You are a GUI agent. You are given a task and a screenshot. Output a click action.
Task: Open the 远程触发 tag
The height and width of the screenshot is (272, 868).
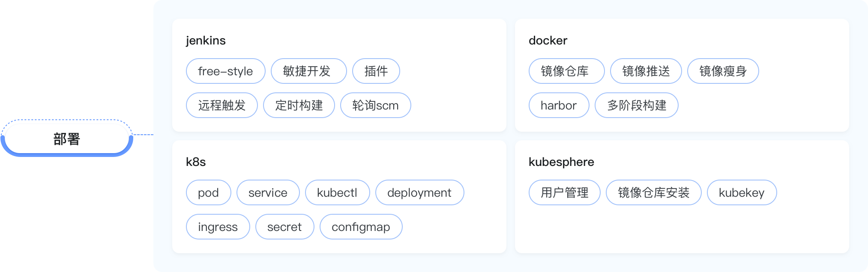221,105
